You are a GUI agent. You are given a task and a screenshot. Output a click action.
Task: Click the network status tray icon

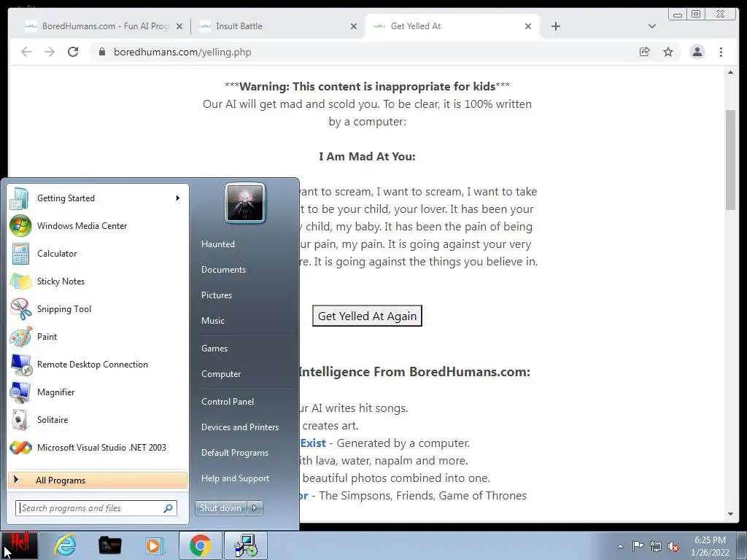pos(656,546)
